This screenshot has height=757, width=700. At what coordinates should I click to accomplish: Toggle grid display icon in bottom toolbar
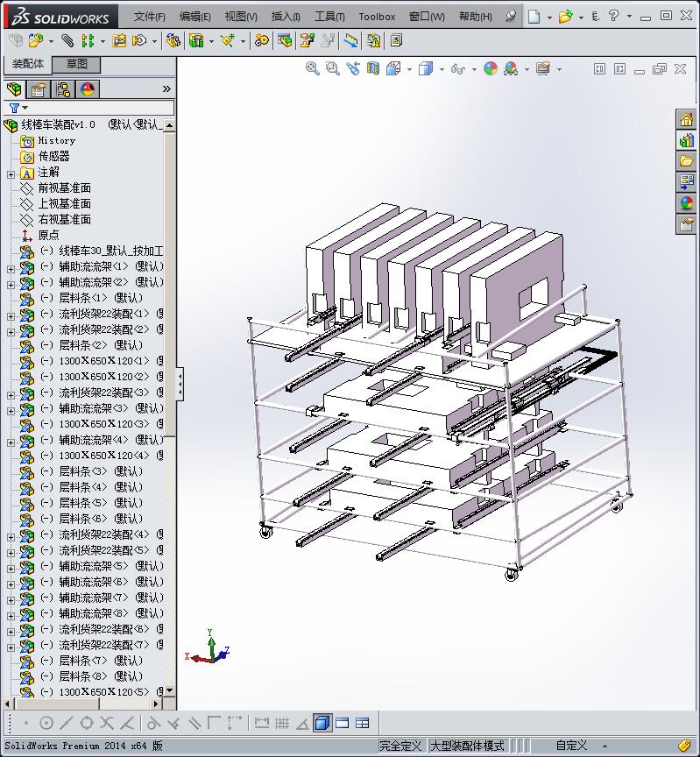pyautogui.click(x=282, y=723)
